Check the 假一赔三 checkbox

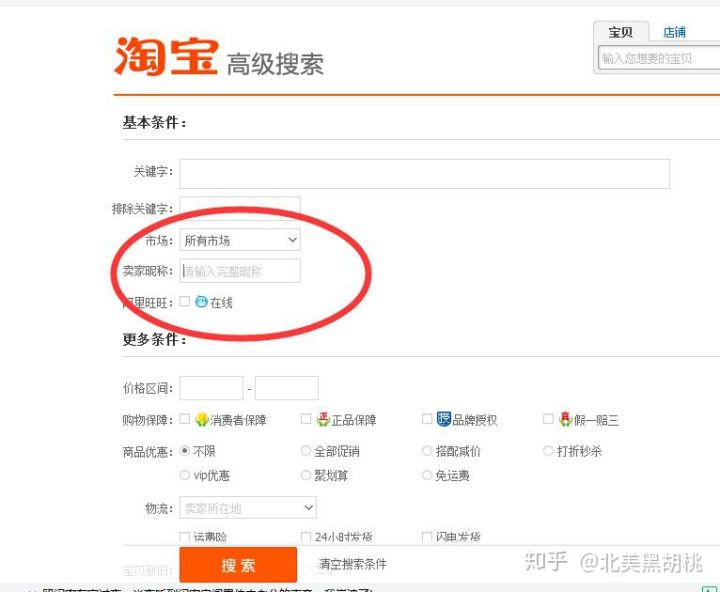(548, 419)
